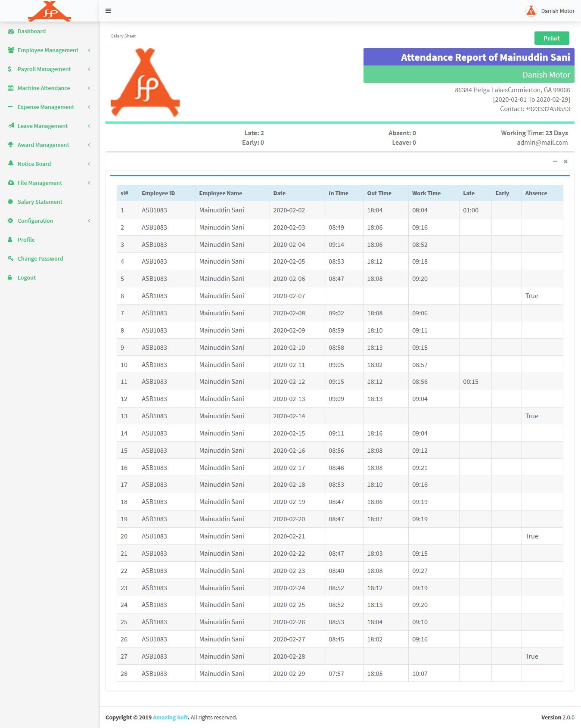This screenshot has width=581, height=728.
Task: Close the attendance table panel with X icon
Action: click(x=565, y=162)
